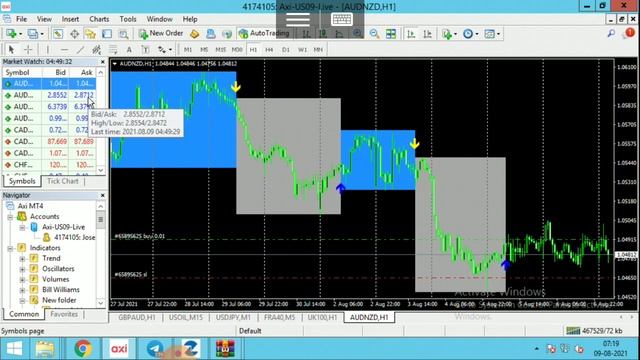Open Telegram from the taskbar
The width and height of the screenshot is (640, 360).
(155, 349)
